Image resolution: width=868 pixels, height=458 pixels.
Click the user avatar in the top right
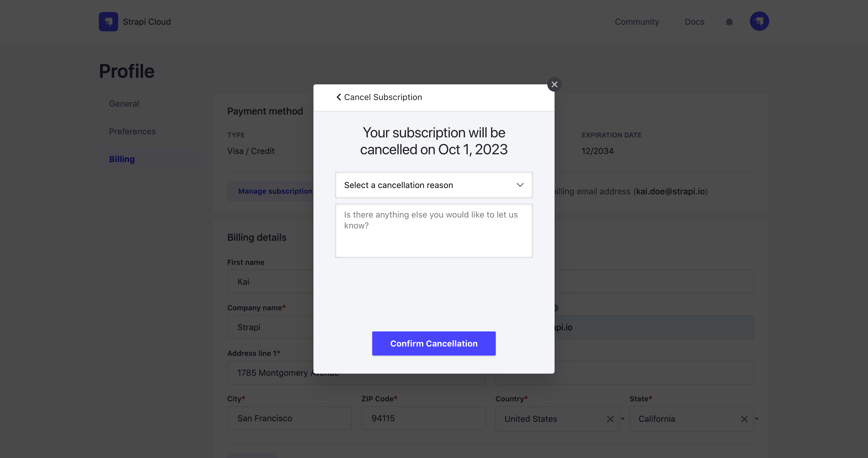click(x=759, y=21)
